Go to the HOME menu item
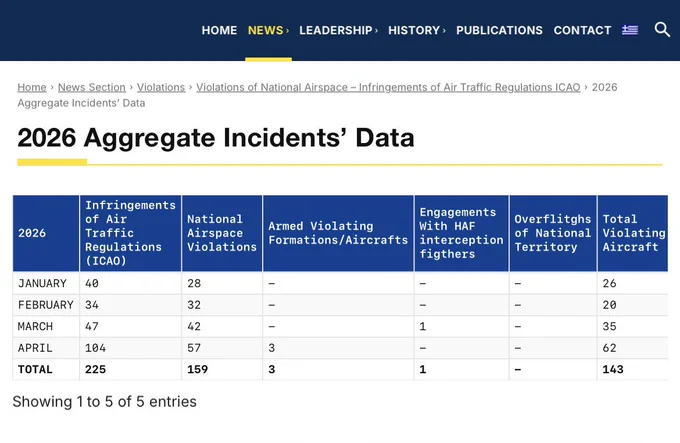 (219, 30)
